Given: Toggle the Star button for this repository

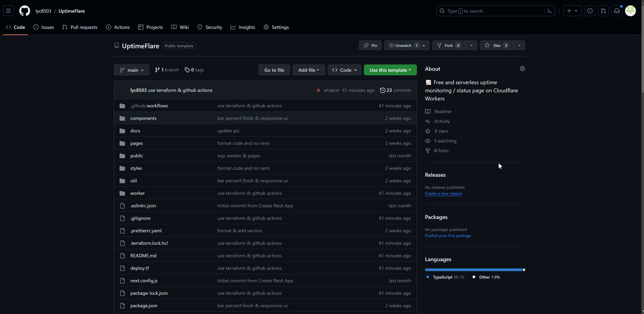Looking at the screenshot, I should pos(497,45).
